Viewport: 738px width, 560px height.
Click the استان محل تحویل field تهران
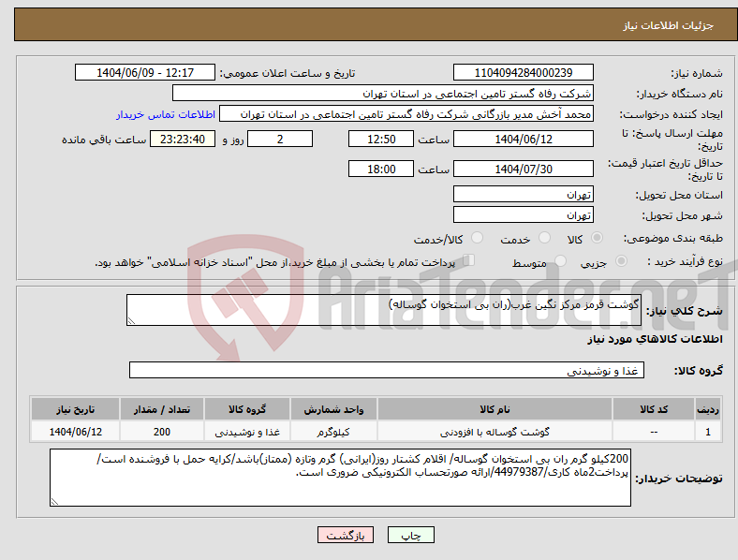(x=523, y=195)
